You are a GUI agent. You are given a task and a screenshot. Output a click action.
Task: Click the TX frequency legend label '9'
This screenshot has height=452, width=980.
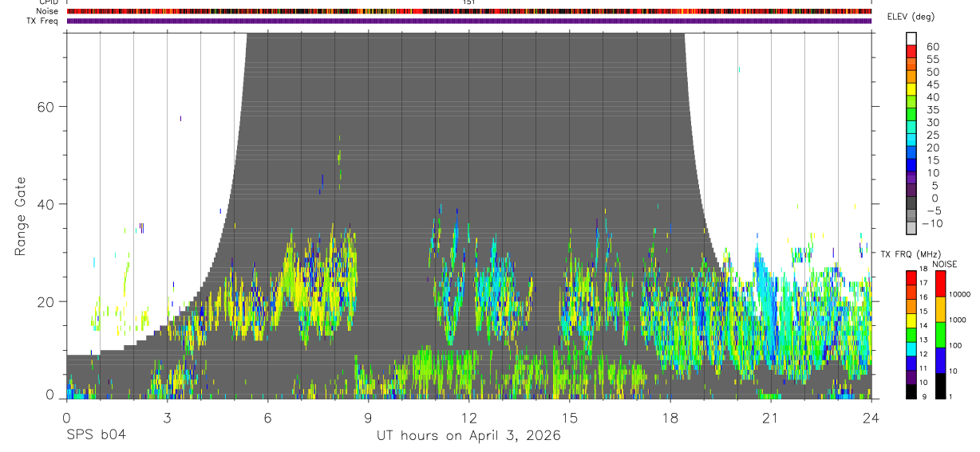(x=926, y=397)
